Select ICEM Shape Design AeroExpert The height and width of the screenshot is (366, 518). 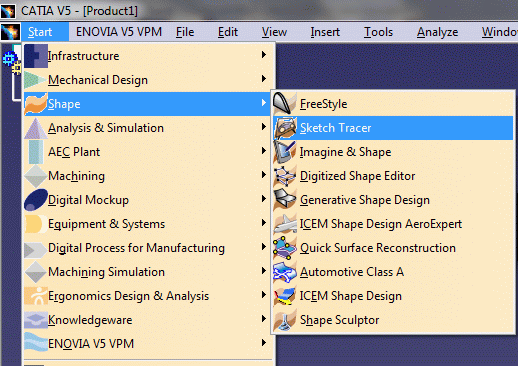pos(393,224)
